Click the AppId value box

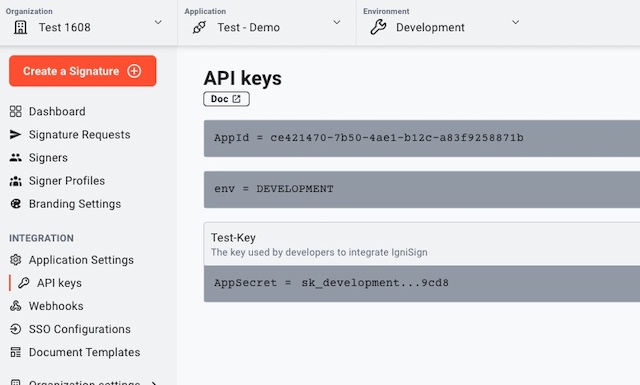(422, 138)
